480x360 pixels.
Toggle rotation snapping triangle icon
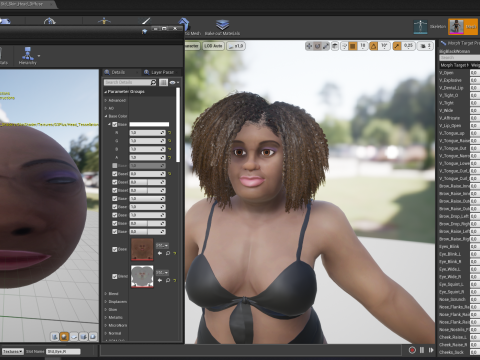(374, 46)
